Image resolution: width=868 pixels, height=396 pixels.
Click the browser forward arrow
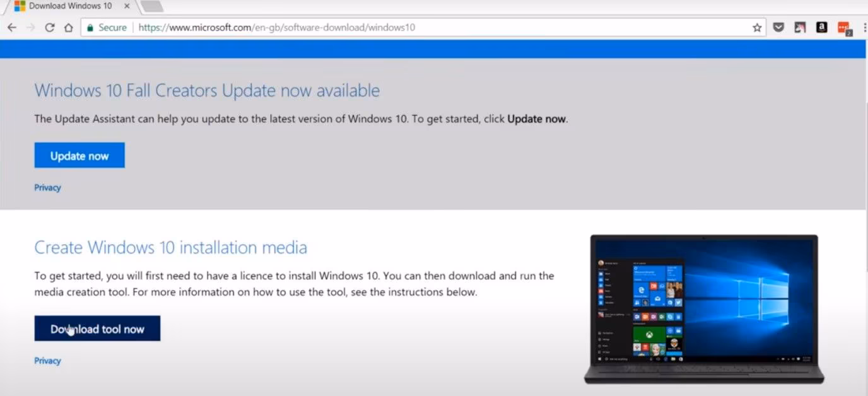coord(31,28)
